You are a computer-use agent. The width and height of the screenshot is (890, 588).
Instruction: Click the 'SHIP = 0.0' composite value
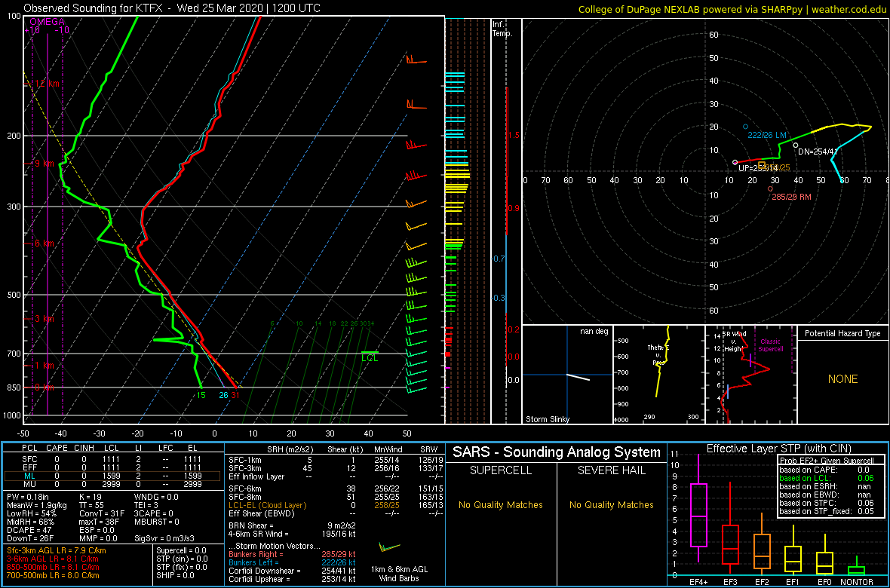pos(176,575)
